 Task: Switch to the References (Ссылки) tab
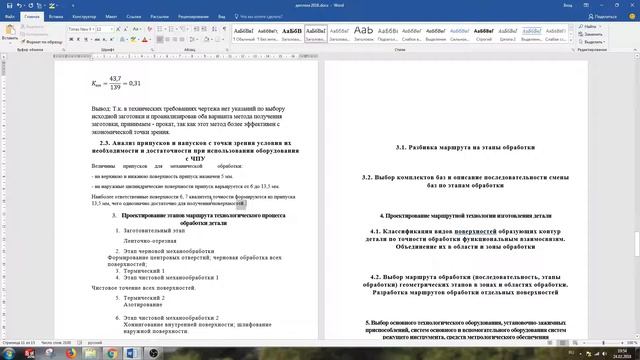pos(133,17)
